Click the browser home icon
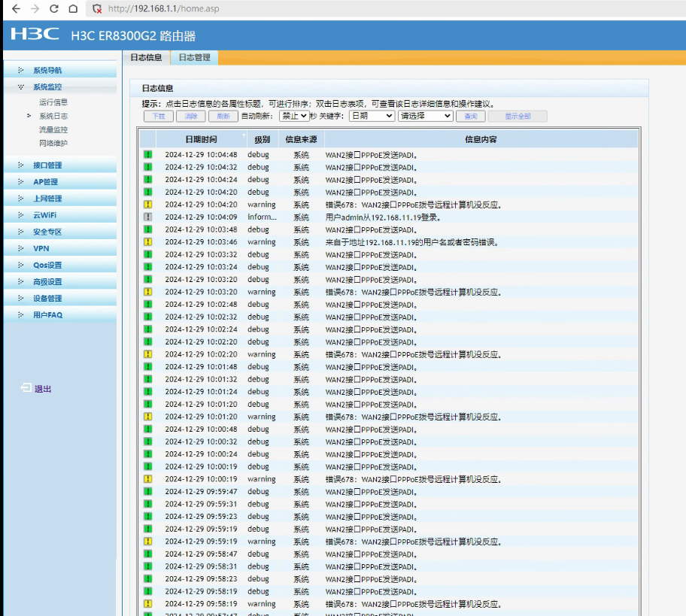Image resolution: width=686 pixels, height=616 pixels. [x=72, y=9]
